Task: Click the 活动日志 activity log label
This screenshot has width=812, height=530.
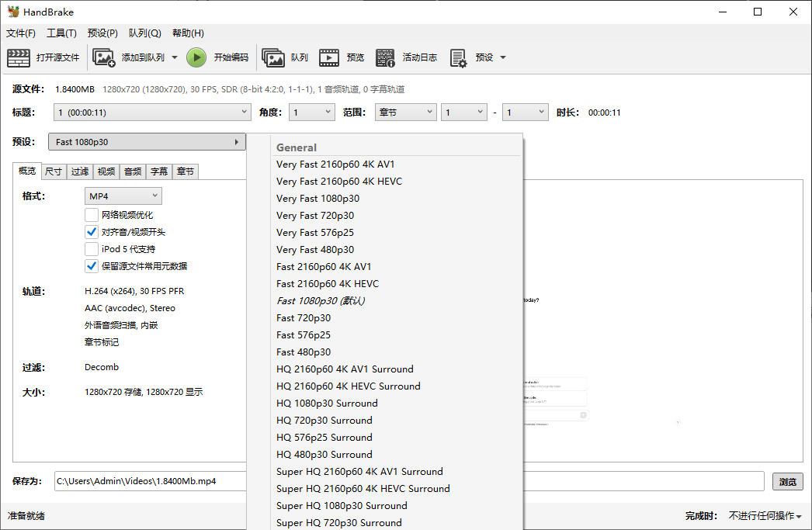Action: click(x=419, y=57)
